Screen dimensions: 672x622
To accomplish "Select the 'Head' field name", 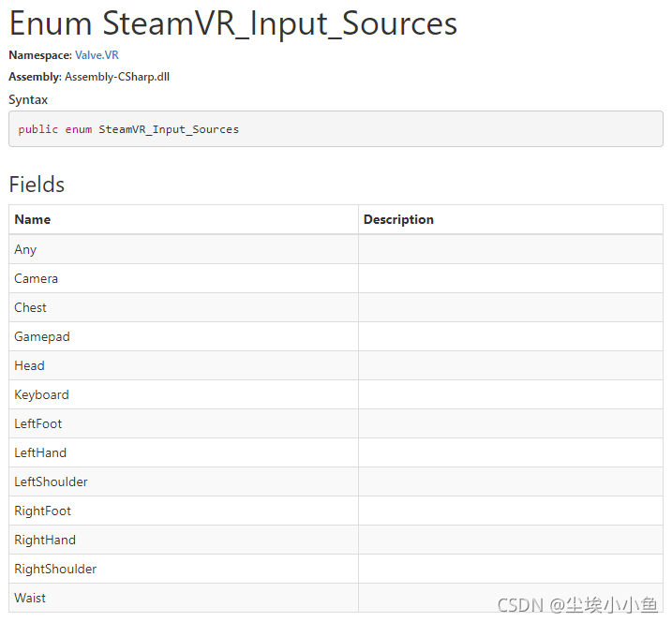I will coord(29,366).
